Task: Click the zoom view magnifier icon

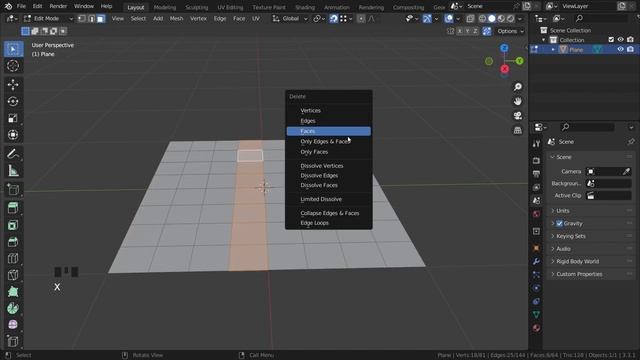Action: coord(518,87)
